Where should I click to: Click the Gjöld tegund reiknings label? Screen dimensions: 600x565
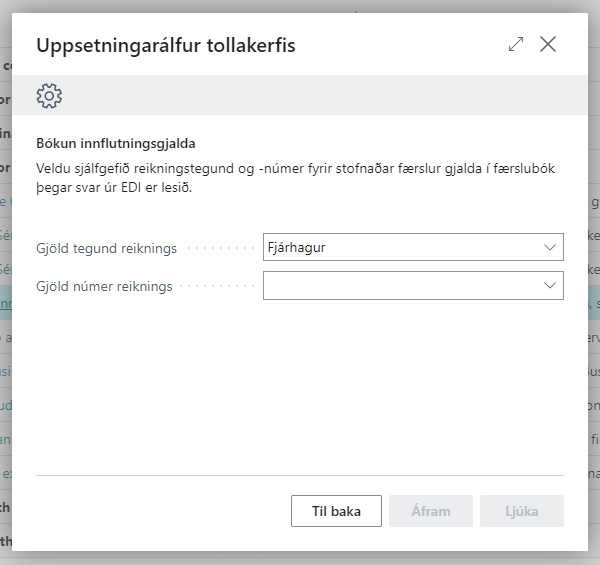(106, 248)
